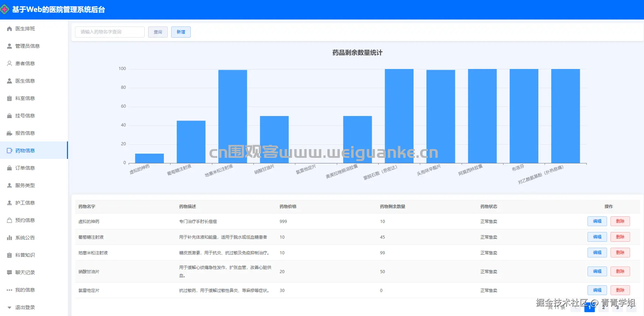Screen dimensions: 644x316
Task: Click the description 专门治疗手肘长痘痘
Action: click(x=198, y=222)
